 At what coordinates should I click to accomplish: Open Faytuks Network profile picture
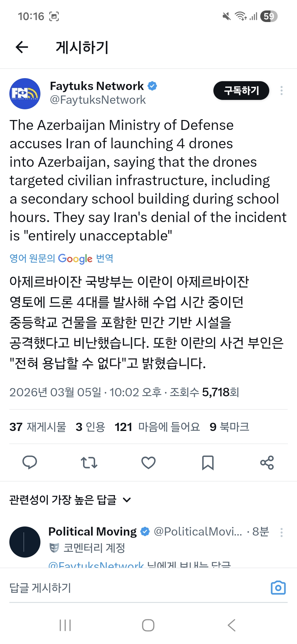(x=25, y=94)
